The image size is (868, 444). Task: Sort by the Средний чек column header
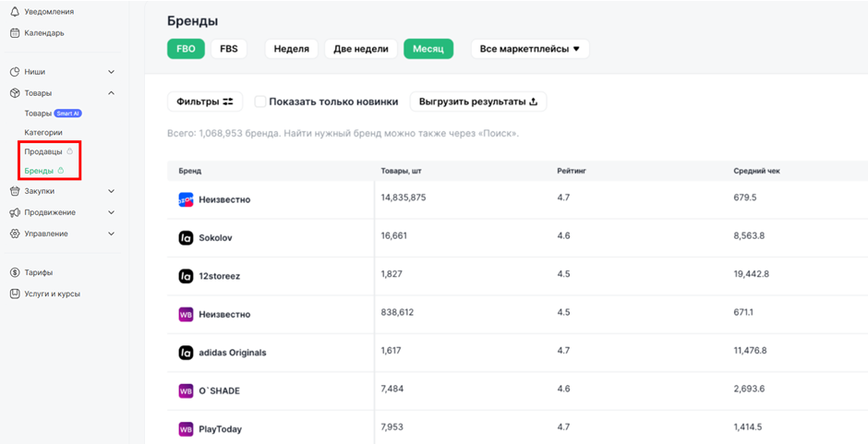pos(757,171)
